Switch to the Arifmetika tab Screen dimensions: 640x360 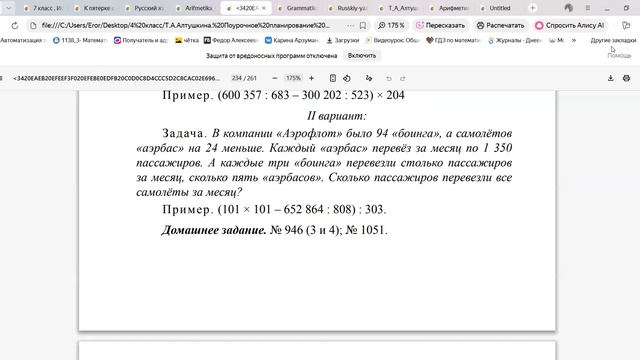pos(196,8)
